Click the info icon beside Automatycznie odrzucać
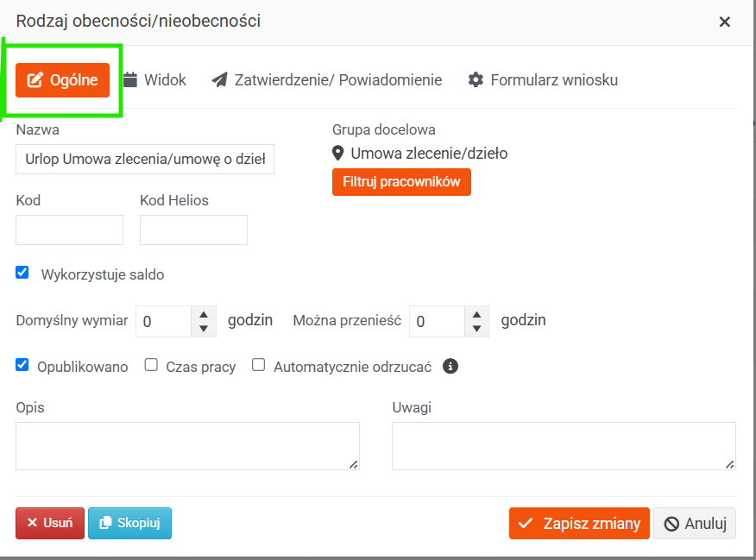Image resolution: width=756 pixels, height=560 pixels. (450, 366)
